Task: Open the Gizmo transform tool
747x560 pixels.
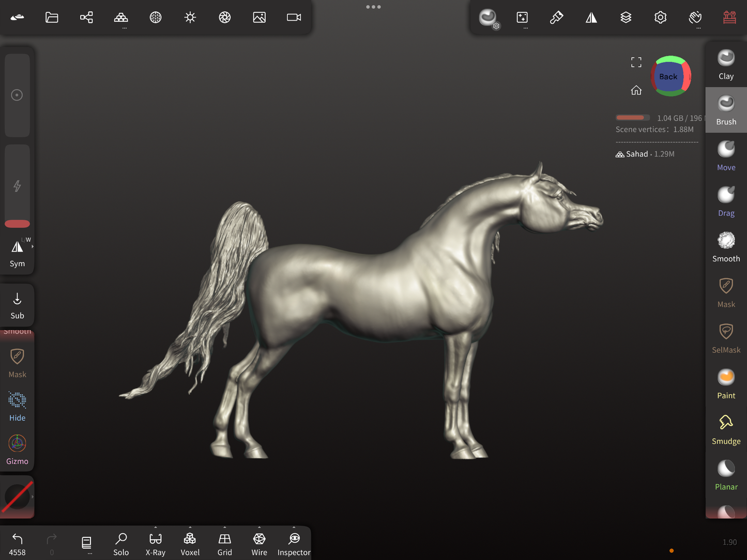Action: (x=17, y=449)
